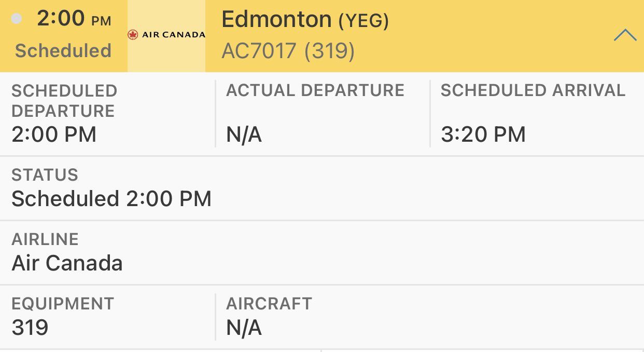Tap the Airline row Air Canada
Screen dimensions: 644x352
tap(322, 252)
